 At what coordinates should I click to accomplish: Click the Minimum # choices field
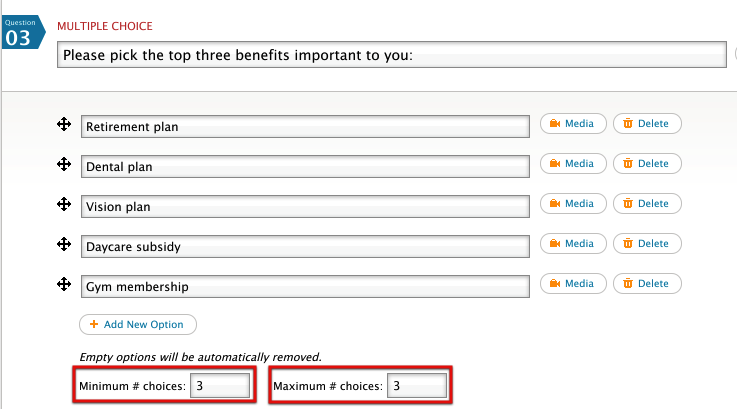point(221,386)
